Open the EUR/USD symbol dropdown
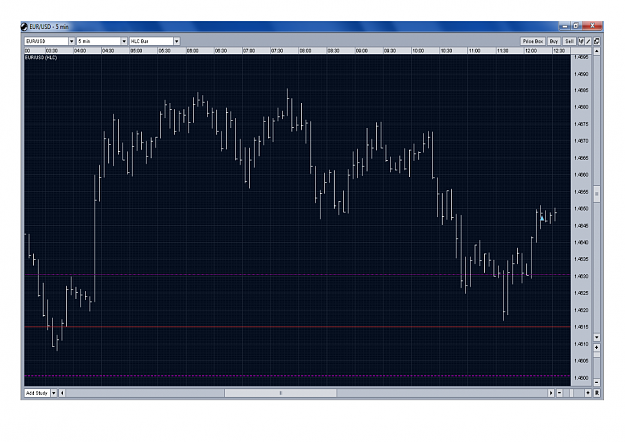This screenshot has height=442, width=625. 72,41
